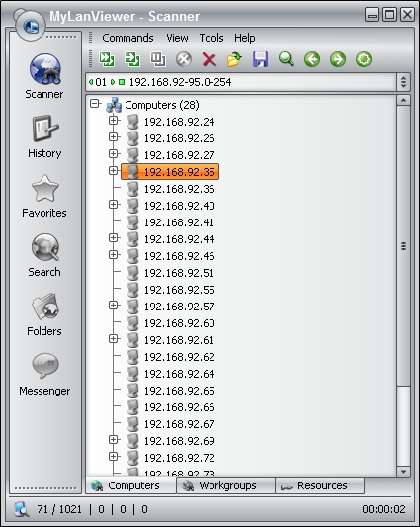420x527 pixels.
Task: Click computer icon beside 192.168.92.51
Action: pos(133,273)
